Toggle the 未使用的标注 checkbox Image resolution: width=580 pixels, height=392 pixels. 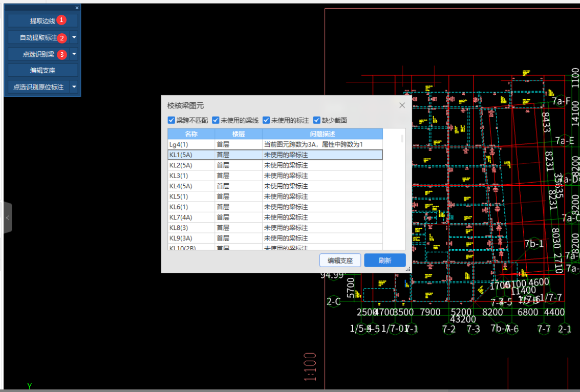[x=266, y=120]
